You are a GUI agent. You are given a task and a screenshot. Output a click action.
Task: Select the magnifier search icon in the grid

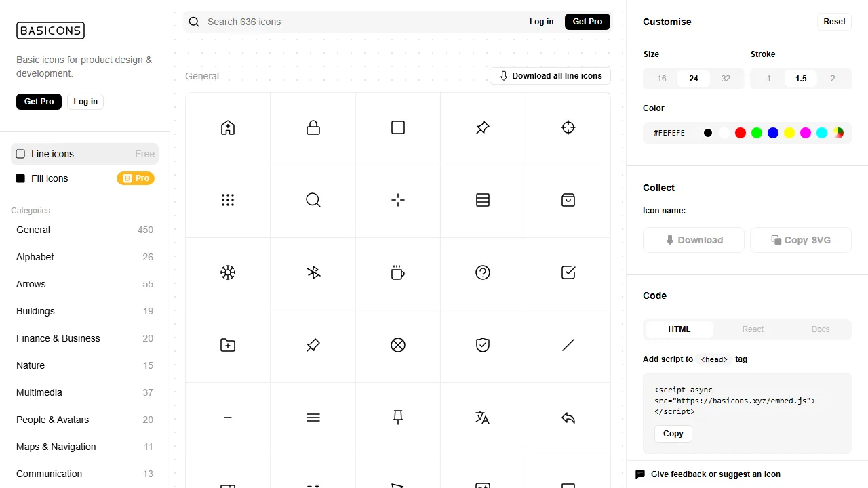pos(313,200)
